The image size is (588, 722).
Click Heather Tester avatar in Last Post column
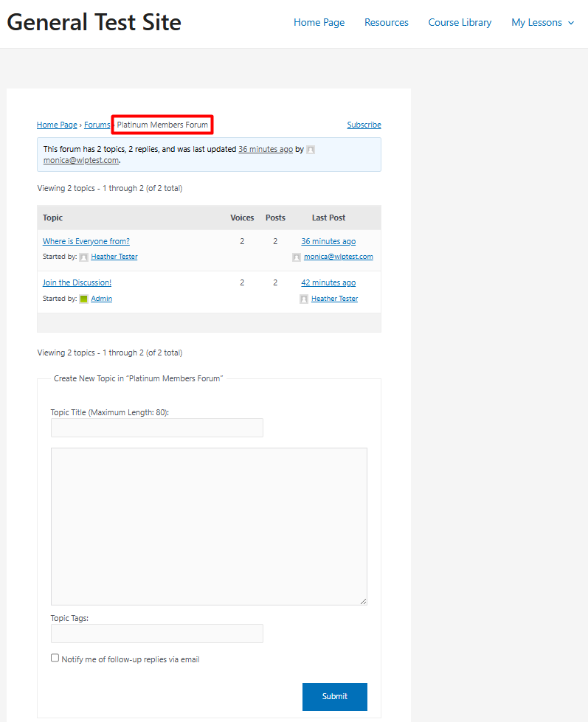point(304,299)
